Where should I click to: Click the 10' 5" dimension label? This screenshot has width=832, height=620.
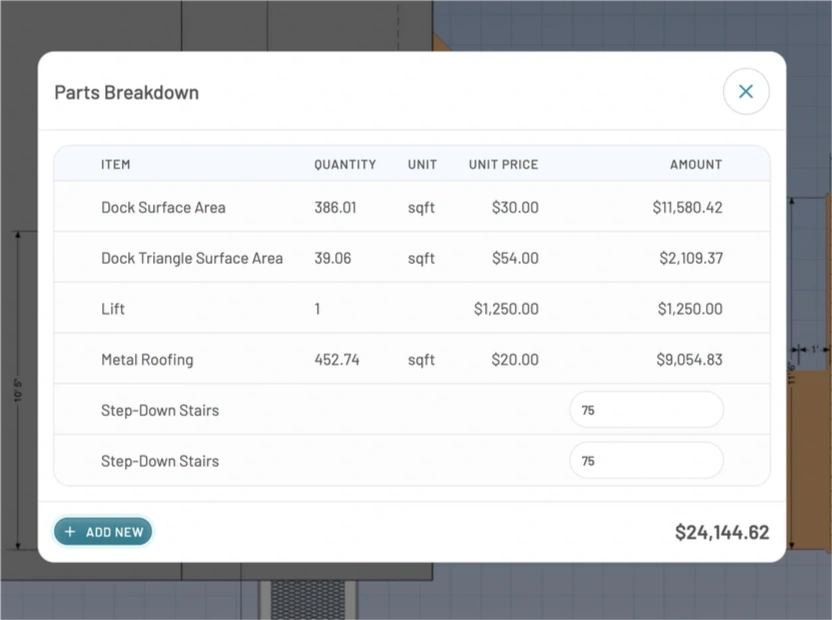[18, 390]
